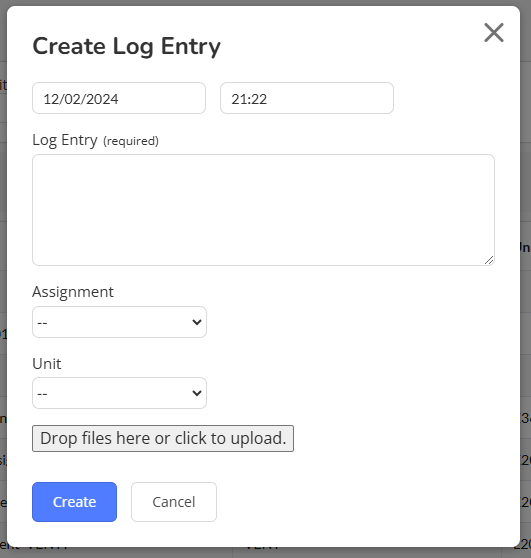Click the (required) hint text
Screen dimensions: 531x558
coord(131,141)
